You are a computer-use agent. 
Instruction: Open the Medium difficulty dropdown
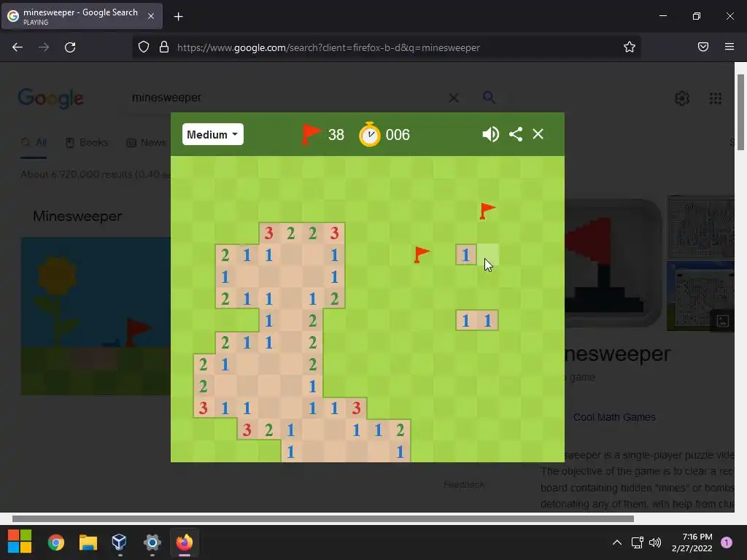(212, 134)
